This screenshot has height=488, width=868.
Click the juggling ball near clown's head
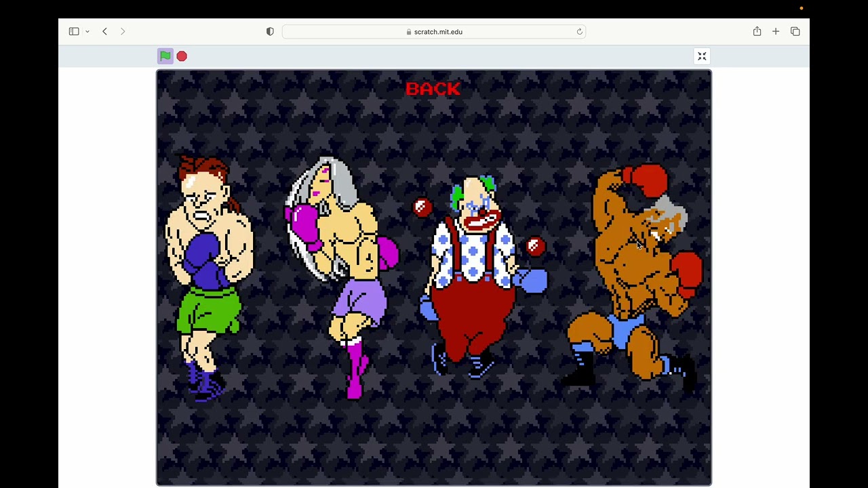point(422,207)
